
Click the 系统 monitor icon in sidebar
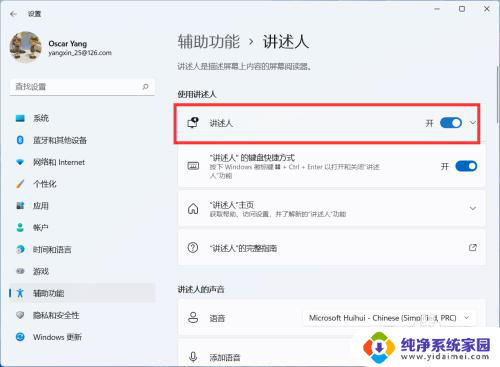(20, 118)
